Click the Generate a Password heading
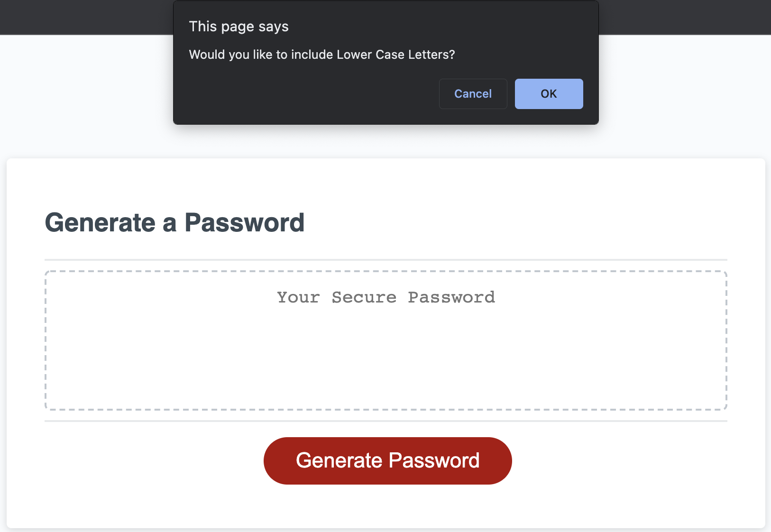The image size is (771, 532). [174, 222]
